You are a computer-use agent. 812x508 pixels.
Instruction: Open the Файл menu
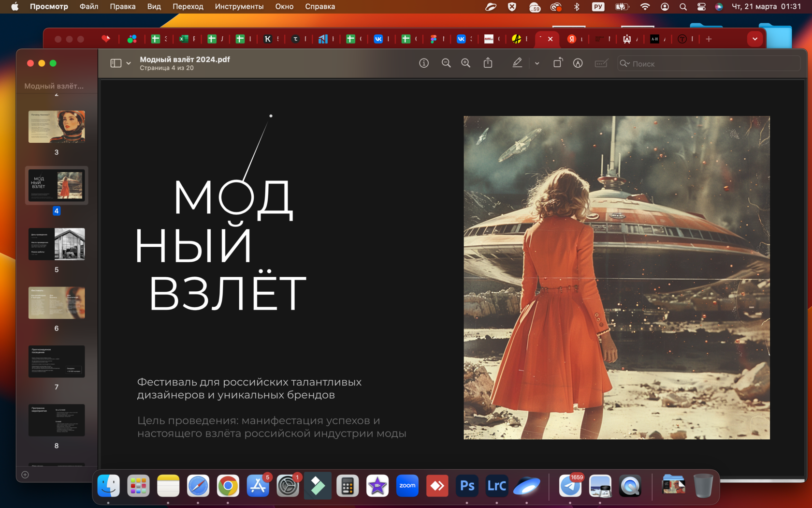89,7
